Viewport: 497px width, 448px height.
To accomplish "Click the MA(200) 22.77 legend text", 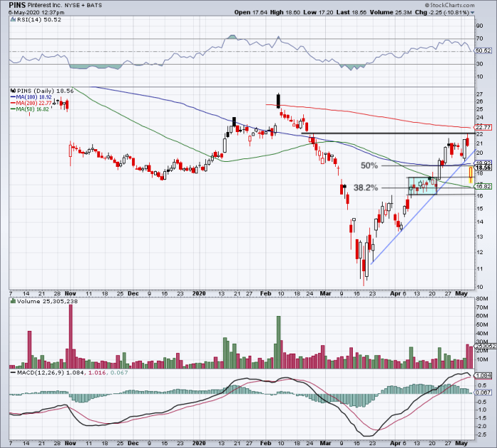I will (33, 103).
